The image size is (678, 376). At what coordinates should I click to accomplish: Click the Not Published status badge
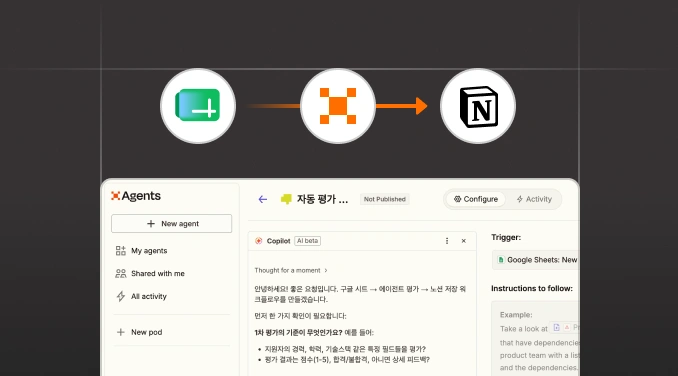[x=384, y=199]
